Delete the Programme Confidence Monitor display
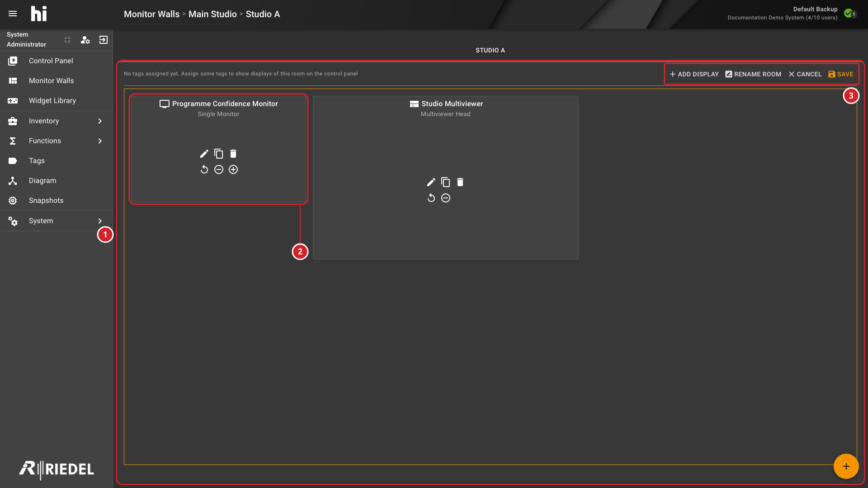Image resolution: width=868 pixels, height=488 pixels. point(233,154)
